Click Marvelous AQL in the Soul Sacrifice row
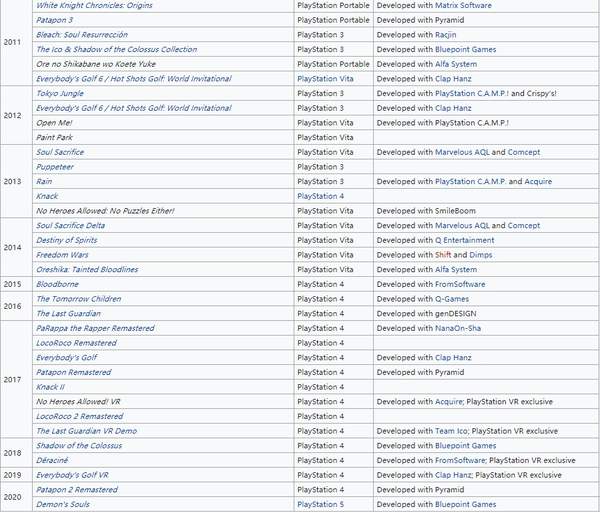This screenshot has height=513, width=600. click(462, 152)
